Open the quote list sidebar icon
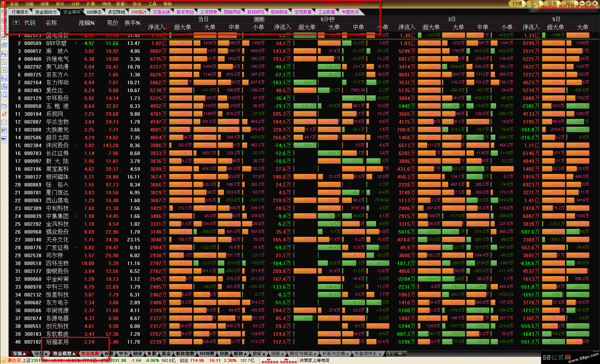Viewport: 600px width, 364px height. tap(4, 12)
